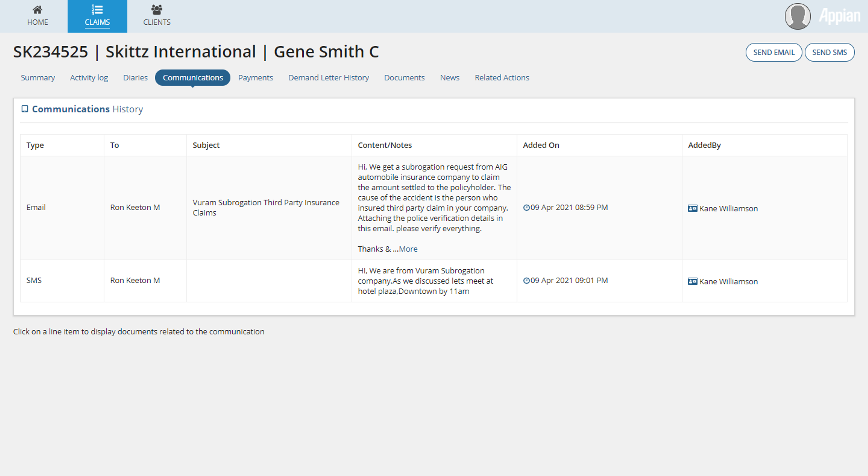The height and width of the screenshot is (476, 868).
Task: Open the Activity log tab
Action: tap(89, 78)
